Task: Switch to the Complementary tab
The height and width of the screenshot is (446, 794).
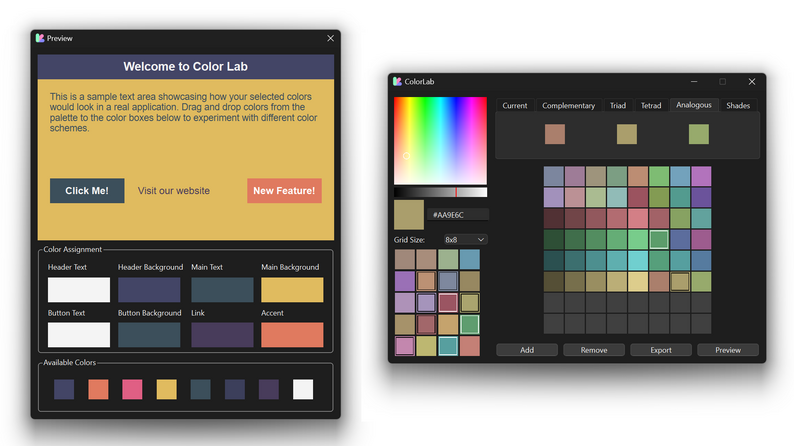Action: tap(568, 105)
